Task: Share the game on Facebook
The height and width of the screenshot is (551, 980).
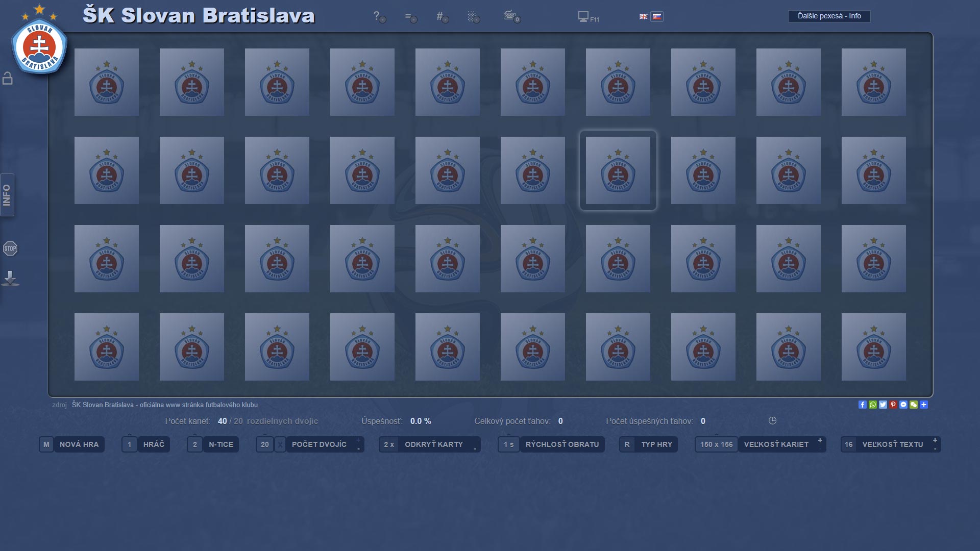Action: (x=862, y=405)
